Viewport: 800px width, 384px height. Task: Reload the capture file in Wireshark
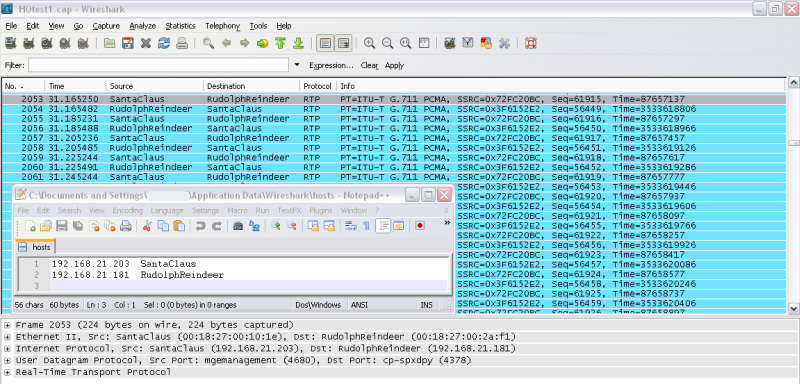pos(164,43)
